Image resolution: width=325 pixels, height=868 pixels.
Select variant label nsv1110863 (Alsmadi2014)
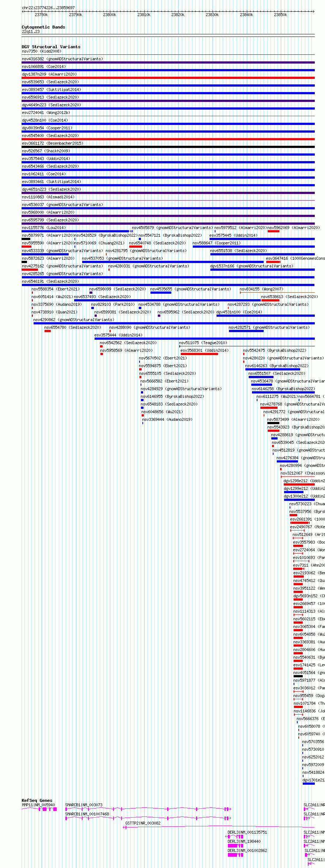coord(48,197)
